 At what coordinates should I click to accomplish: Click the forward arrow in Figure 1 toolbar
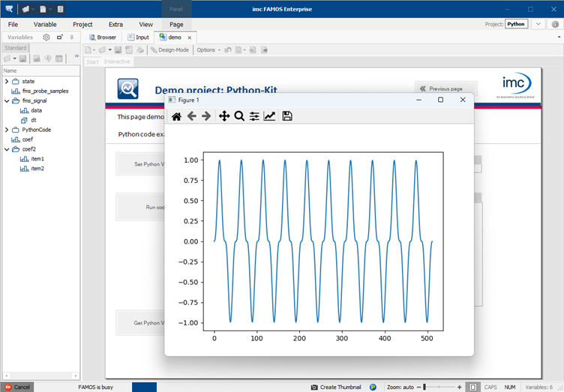(206, 116)
